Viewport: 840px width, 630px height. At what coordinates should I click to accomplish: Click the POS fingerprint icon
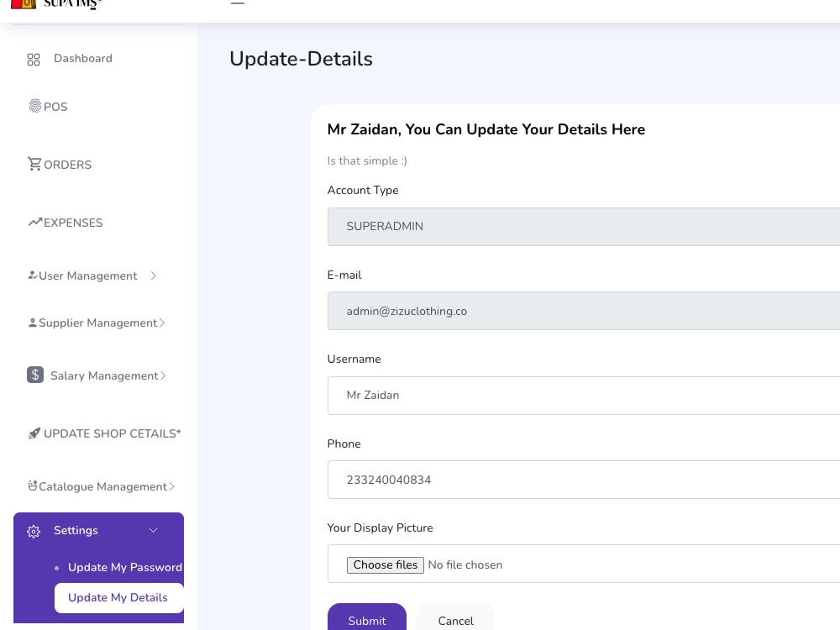(x=34, y=106)
